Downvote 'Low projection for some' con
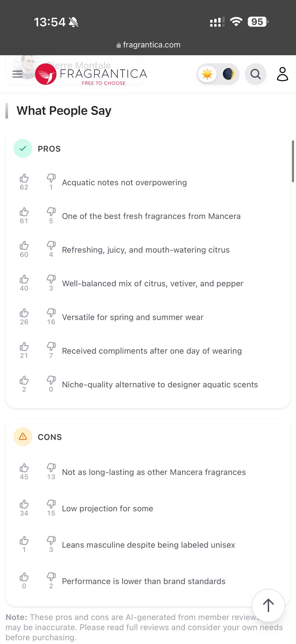This screenshot has width=296, height=644. pos(51,504)
